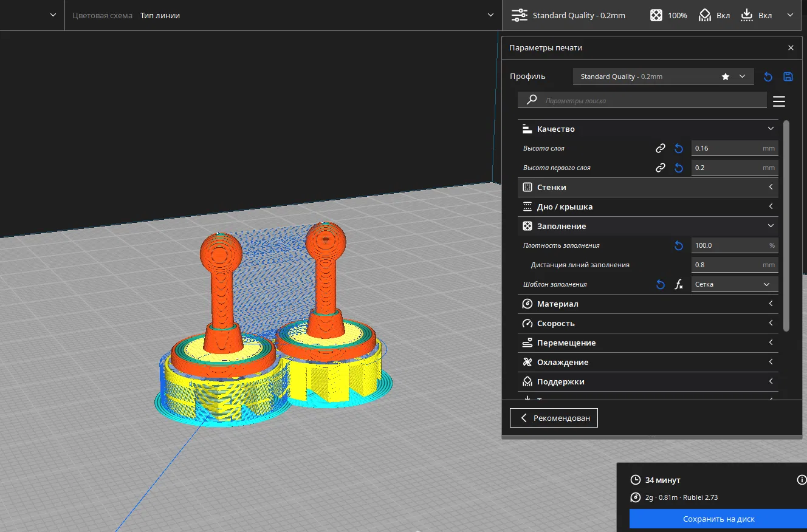Screen dimensions: 807x532
Task: Click the Сохранить на диск button
Action: click(718, 519)
